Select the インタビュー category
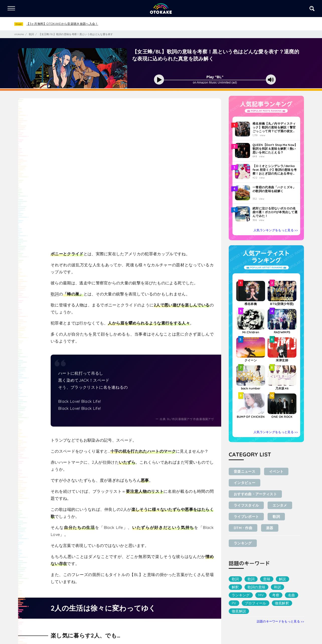 (x=244, y=483)
